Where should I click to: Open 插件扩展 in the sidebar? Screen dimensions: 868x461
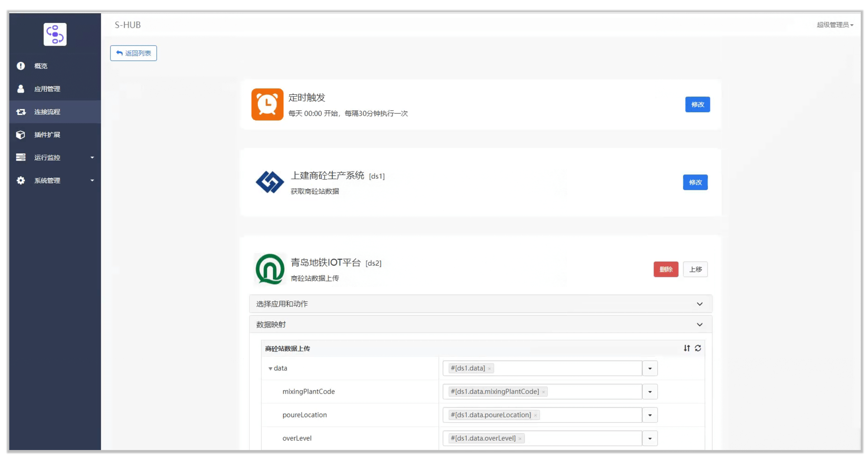point(55,135)
